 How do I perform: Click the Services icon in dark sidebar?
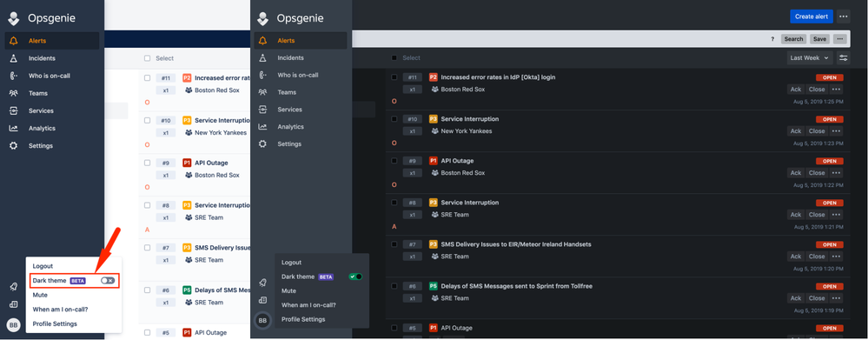coord(262,109)
